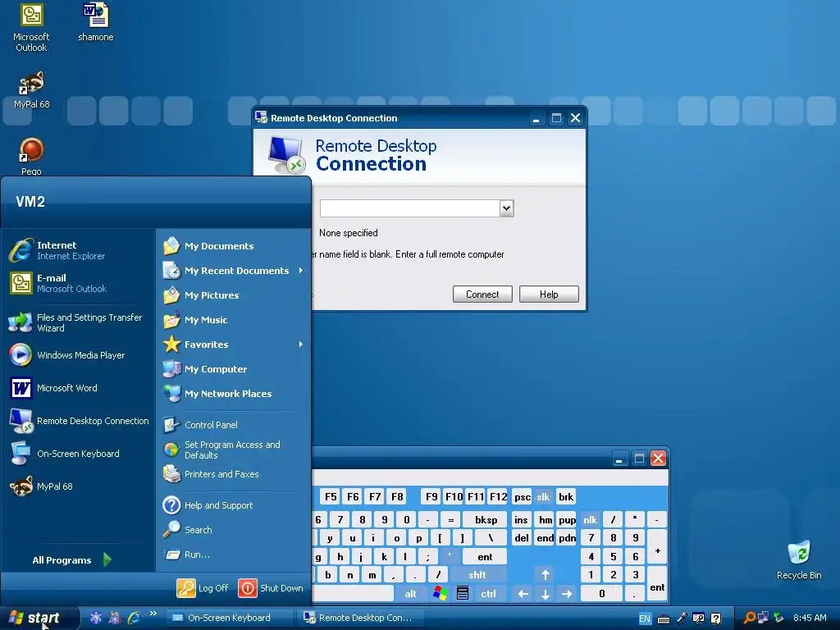Viewport: 840px width, 630px height.
Task: Click the right arrow key on keyboard
Action: click(x=567, y=594)
